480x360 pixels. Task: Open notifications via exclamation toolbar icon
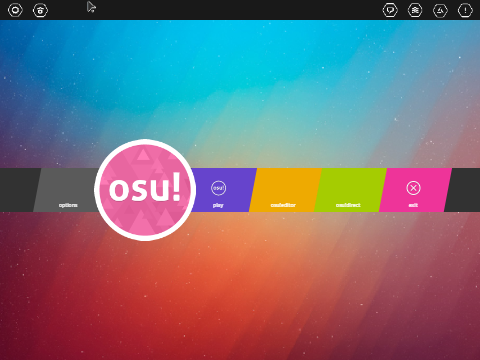pos(465,10)
